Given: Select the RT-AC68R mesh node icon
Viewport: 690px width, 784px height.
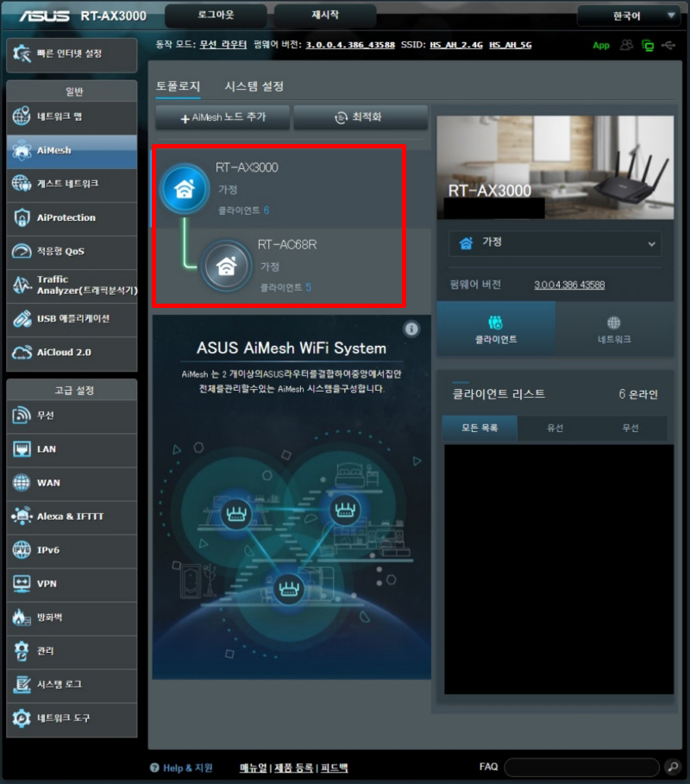Looking at the screenshot, I should (226, 266).
